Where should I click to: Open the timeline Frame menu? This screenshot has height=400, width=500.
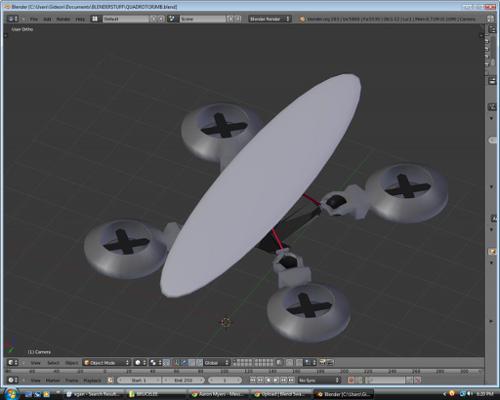[71, 380]
